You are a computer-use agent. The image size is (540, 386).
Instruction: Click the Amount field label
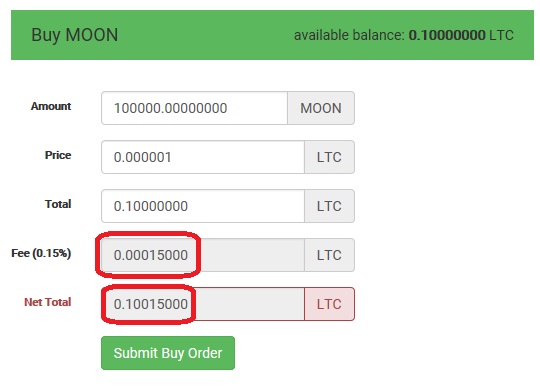pos(51,106)
